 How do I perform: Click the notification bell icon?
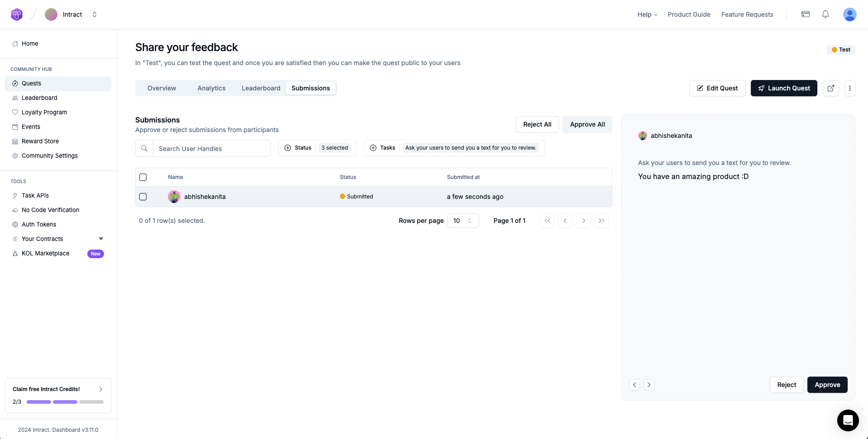click(825, 14)
